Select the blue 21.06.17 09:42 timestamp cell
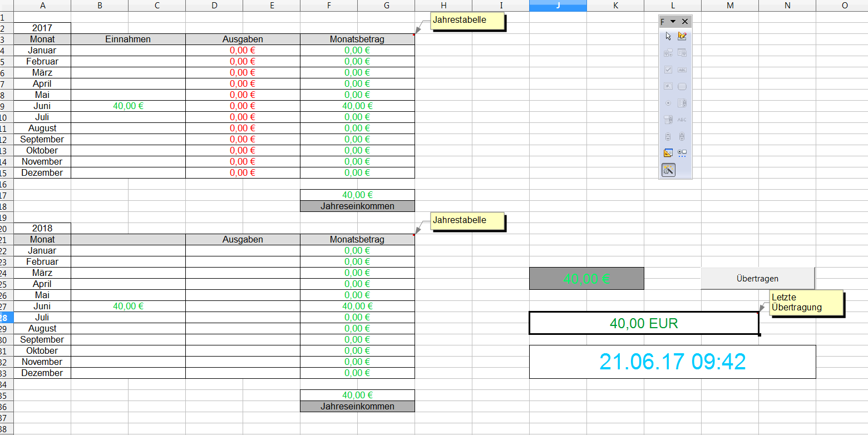The image size is (868, 435). click(672, 362)
